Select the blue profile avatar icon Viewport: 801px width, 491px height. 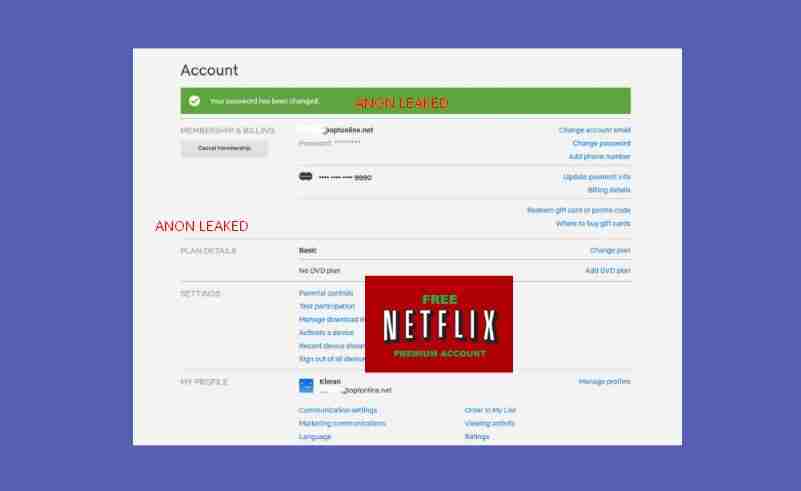[x=306, y=385]
